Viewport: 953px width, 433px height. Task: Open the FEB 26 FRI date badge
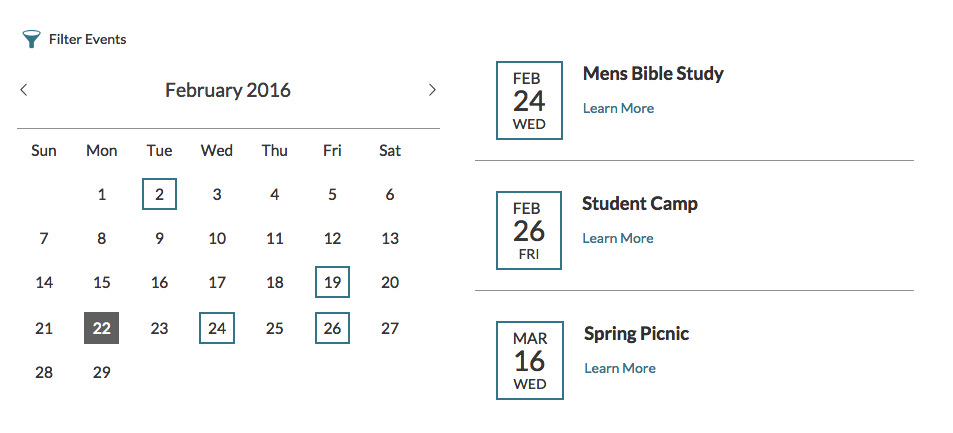click(529, 230)
